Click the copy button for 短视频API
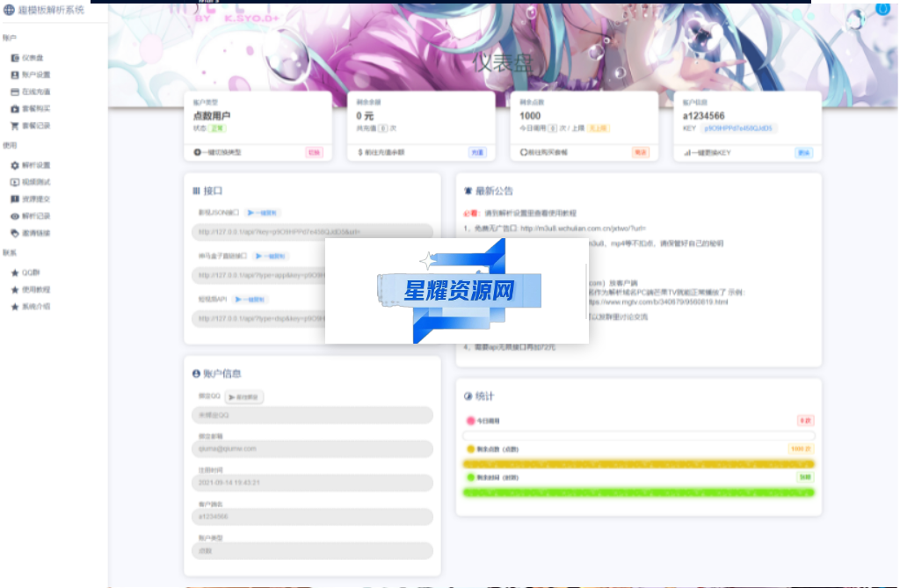The height and width of the screenshot is (588, 900). click(250, 299)
